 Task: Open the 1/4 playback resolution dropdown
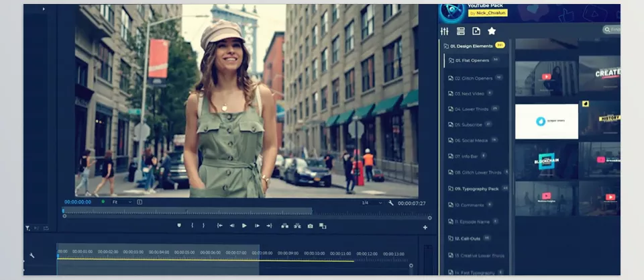(371, 203)
